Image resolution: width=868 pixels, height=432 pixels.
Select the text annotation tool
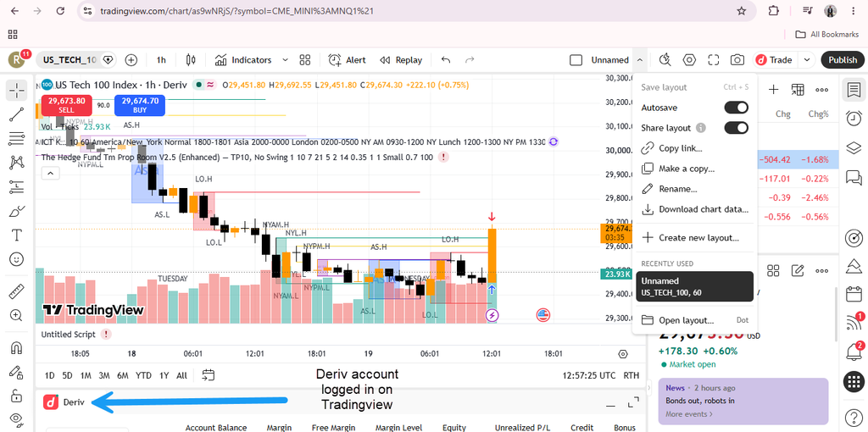[17, 235]
